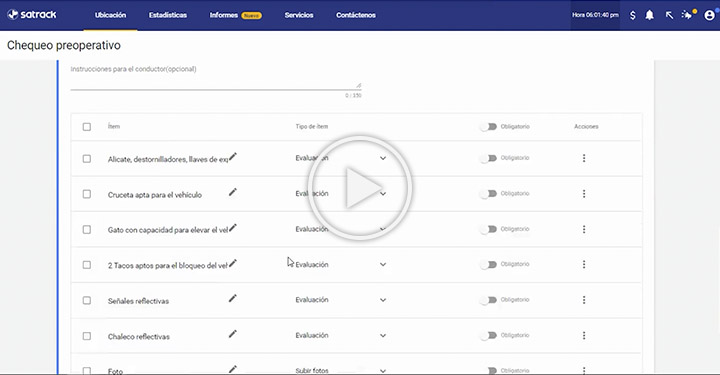Edit the Chaleco reflectivas item name
This screenshot has width=720, height=375.
233,334
